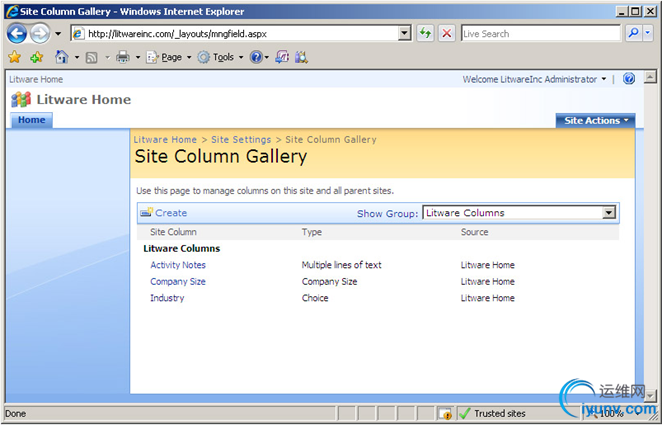The height and width of the screenshot is (425, 662).
Task: Open the Activity Notes site column
Action: point(178,265)
